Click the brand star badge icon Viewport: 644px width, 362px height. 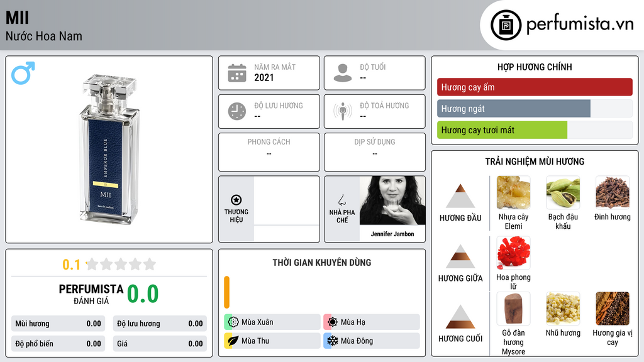236,200
